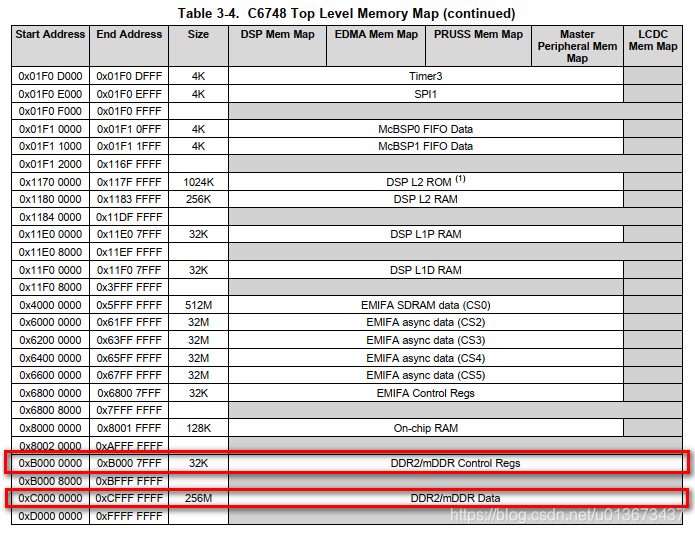Click 'EMIFA async data (CS5)' cell
Image resolution: width=695 pixels, height=534 pixels.
click(x=426, y=375)
